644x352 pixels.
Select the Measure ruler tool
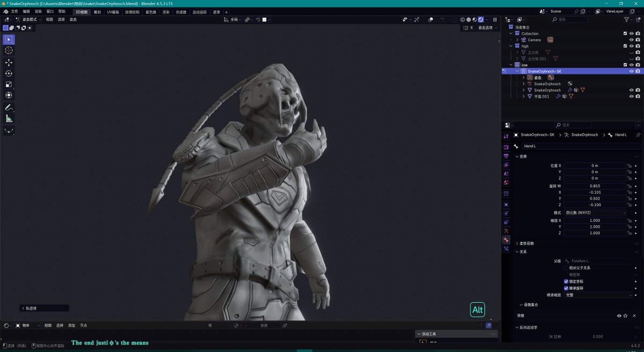click(x=9, y=119)
